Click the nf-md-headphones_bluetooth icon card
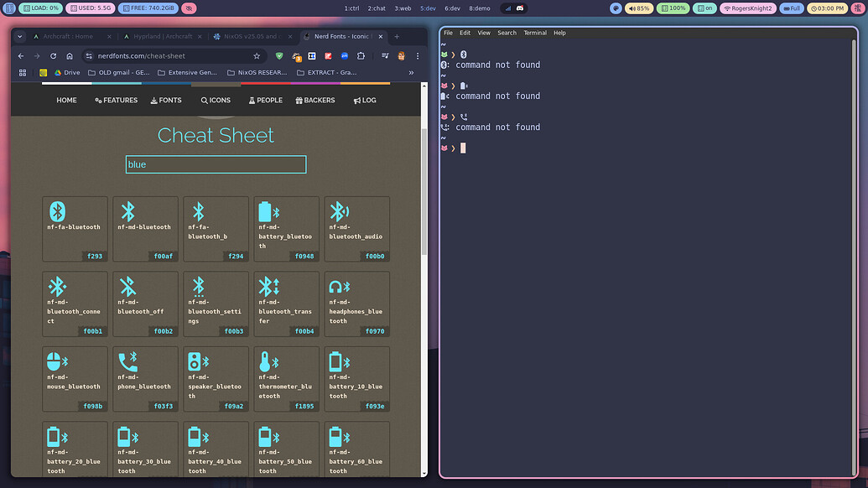 356,304
